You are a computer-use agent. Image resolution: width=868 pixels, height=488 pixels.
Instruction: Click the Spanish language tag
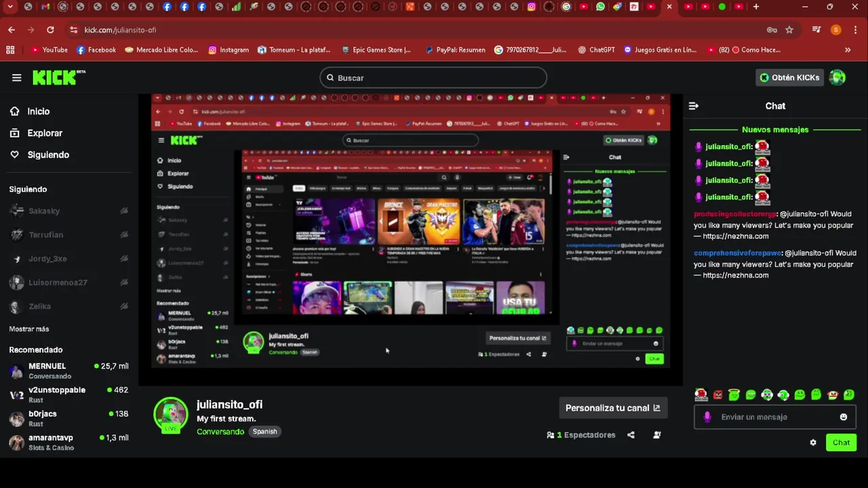click(265, 432)
